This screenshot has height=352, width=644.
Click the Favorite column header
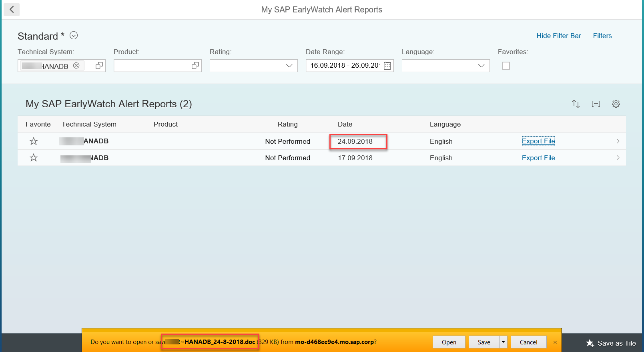click(38, 124)
